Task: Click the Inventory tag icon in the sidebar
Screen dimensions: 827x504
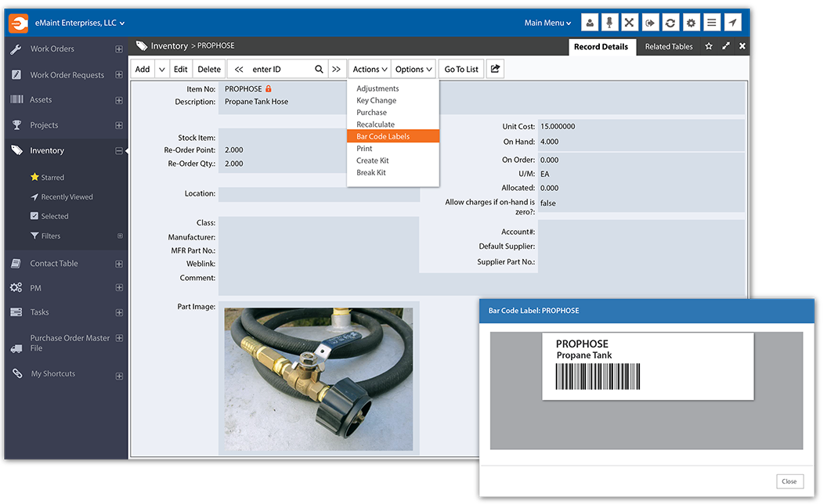Action: tap(17, 150)
